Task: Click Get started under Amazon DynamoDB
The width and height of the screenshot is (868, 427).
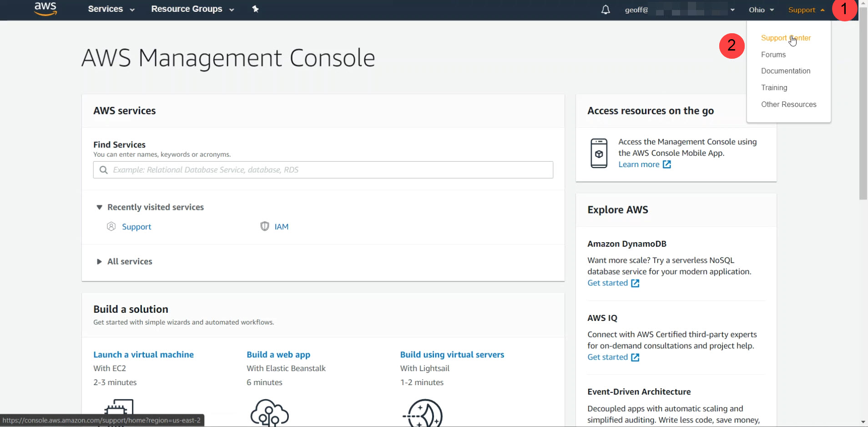Action: 607,283
